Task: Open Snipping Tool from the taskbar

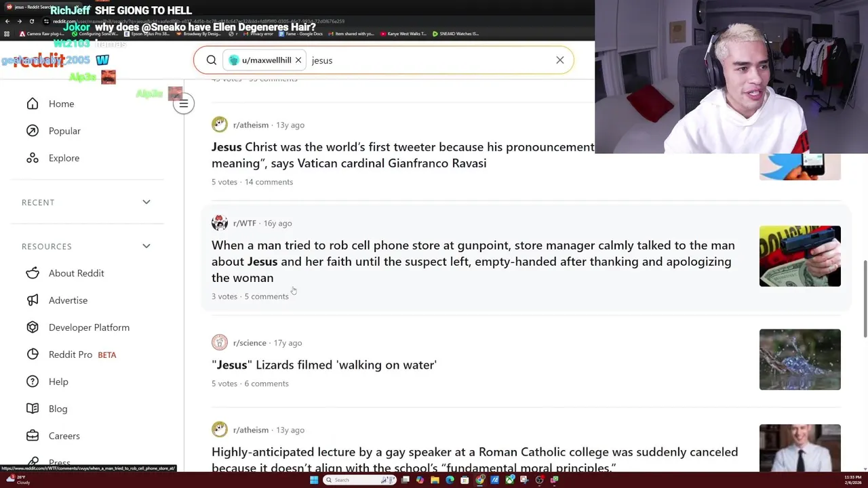Action: (525, 480)
